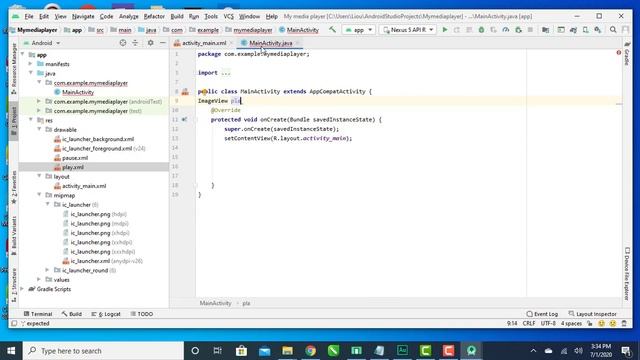Hide the Project panel with minus icon
The width and height of the screenshot is (640, 360).
162,43
